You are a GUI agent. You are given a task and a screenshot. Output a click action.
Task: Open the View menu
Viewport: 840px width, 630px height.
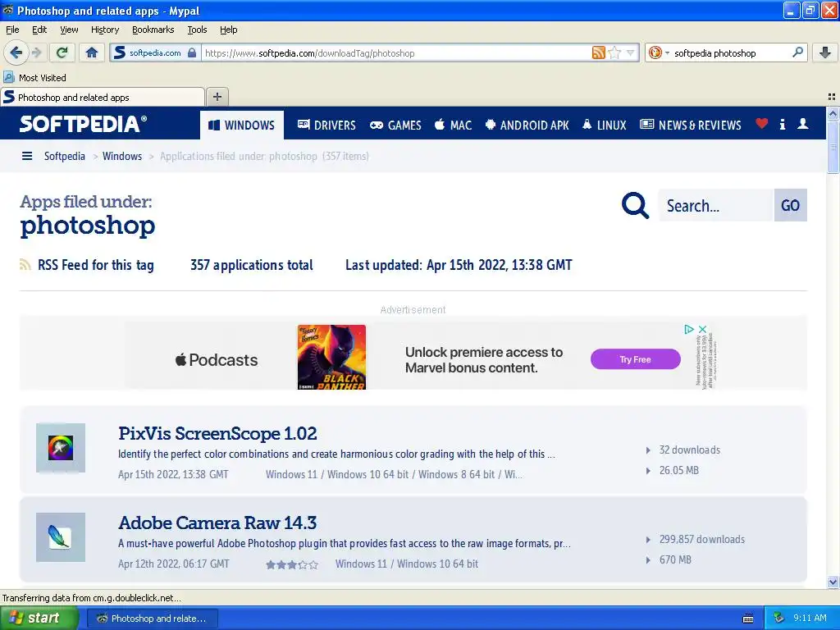click(69, 30)
